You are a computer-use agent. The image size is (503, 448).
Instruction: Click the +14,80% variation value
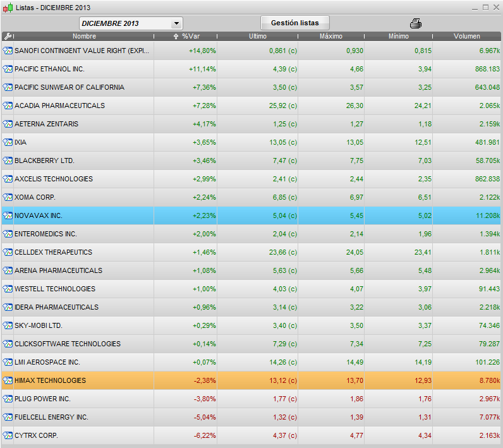tap(202, 51)
